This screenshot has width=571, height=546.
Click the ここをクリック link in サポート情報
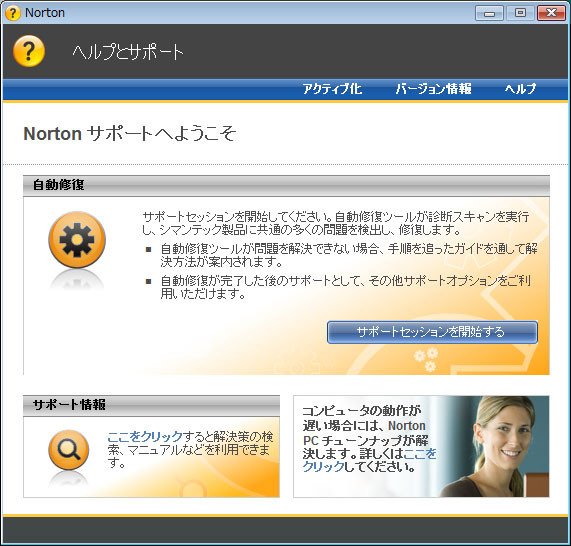[x=145, y=436]
